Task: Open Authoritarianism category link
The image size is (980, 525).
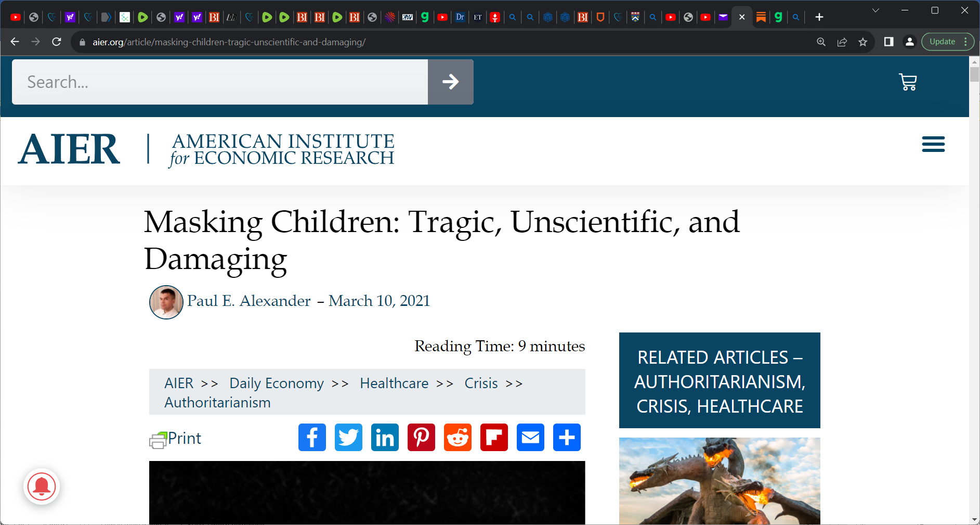Action: click(x=217, y=402)
